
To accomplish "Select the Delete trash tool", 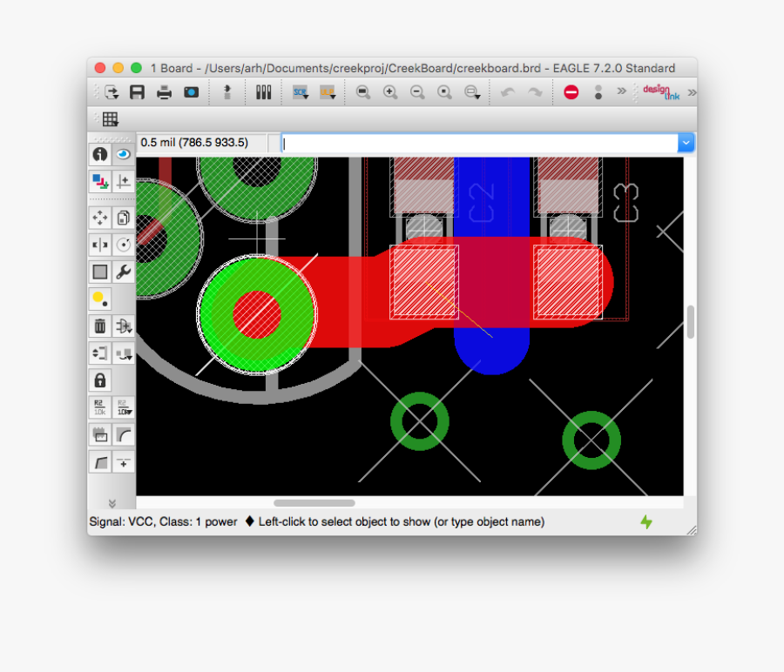I will (99, 326).
